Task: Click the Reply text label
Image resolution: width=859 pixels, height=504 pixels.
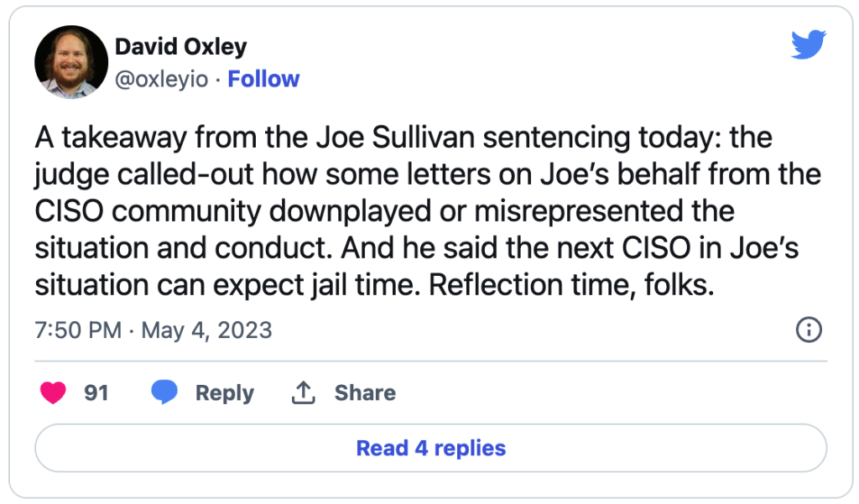Action: 224,392
